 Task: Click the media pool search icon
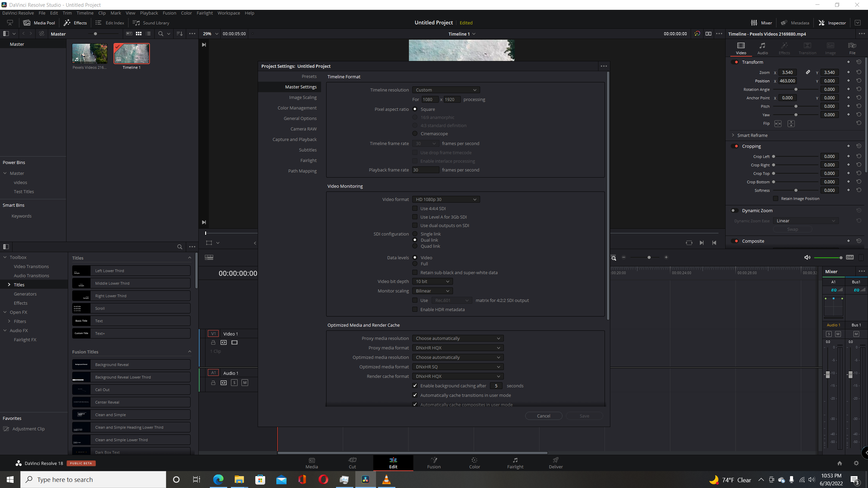(161, 34)
